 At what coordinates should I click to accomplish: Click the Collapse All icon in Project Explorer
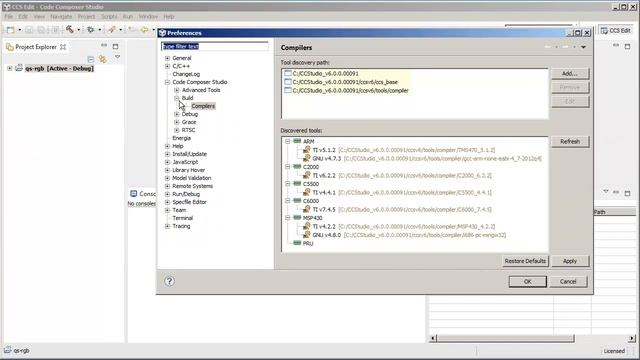click(x=91, y=60)
